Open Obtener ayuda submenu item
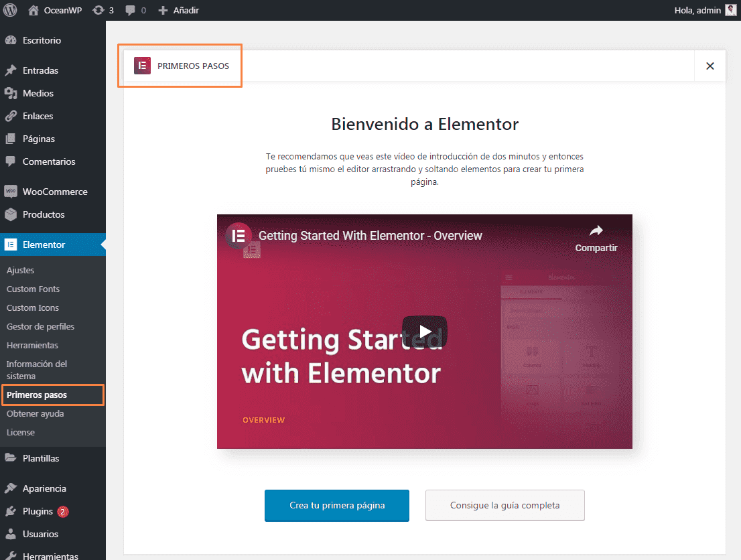The width and height of the screenshot is (741, 560). (x=35, y=413)
